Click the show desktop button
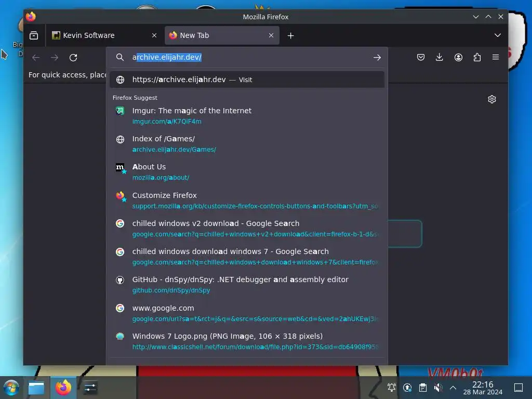The image size is (532, 399). point(518,388)
